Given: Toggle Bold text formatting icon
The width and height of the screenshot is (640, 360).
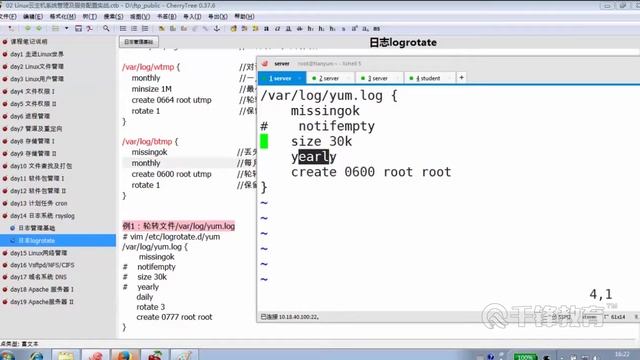Looking at the screenshot, I should click(267, 29).
